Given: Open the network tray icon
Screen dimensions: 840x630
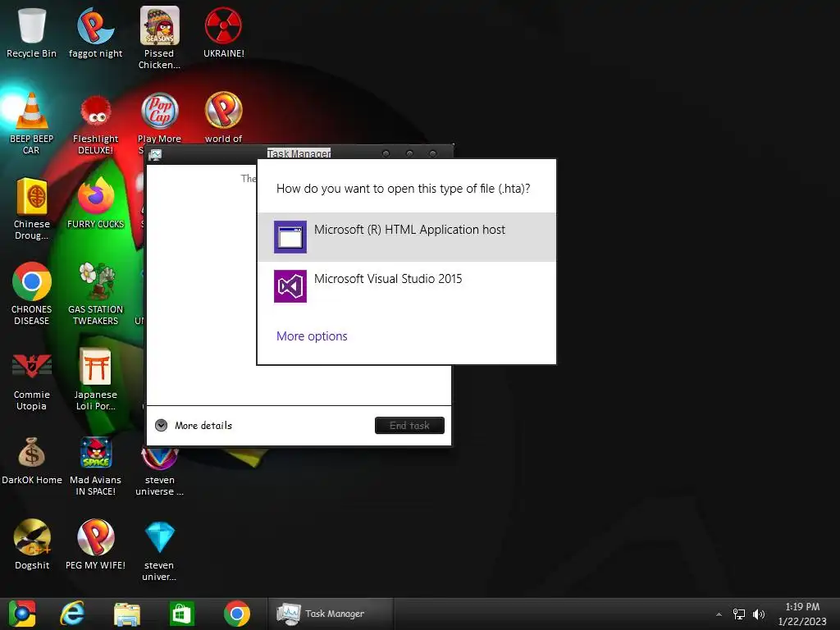Looking at the screenshot, I should (739, 614).
